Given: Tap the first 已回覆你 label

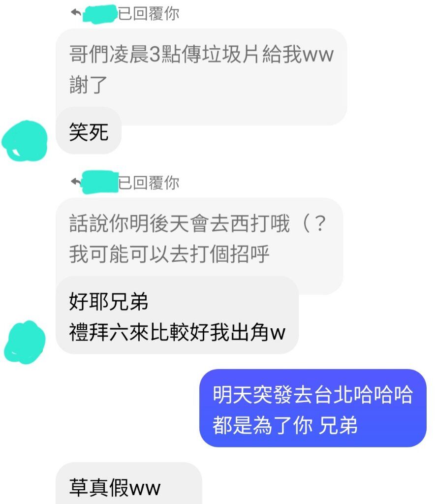Looking at the screenshot, I should click(149, 13).
